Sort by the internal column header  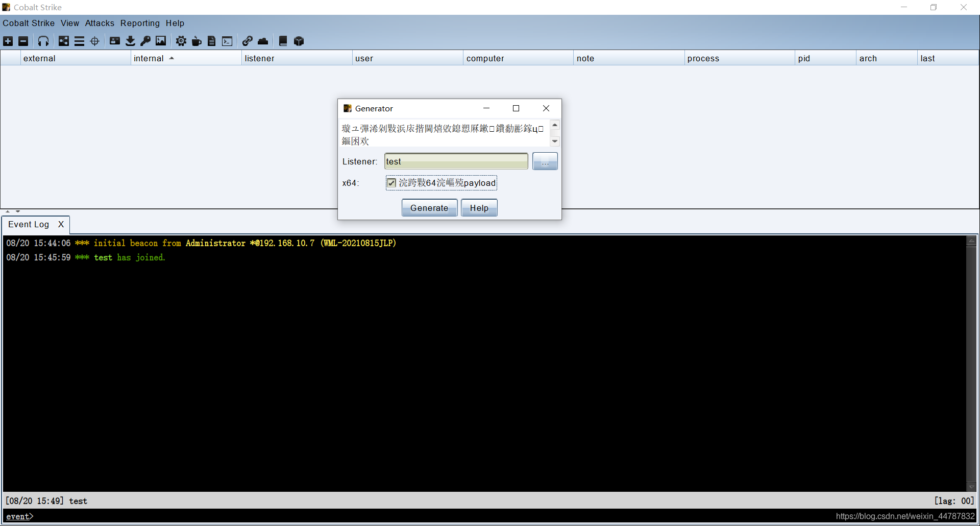coord(186,58)
